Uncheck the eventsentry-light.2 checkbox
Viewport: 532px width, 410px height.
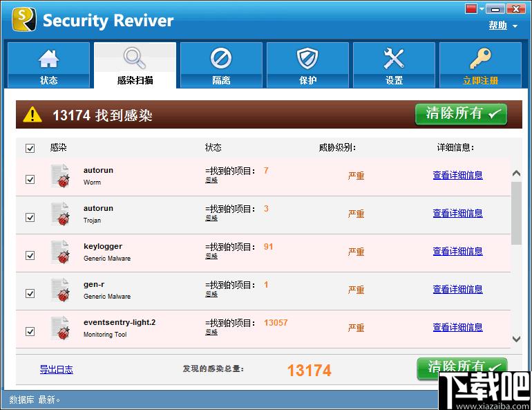(30, 331)
